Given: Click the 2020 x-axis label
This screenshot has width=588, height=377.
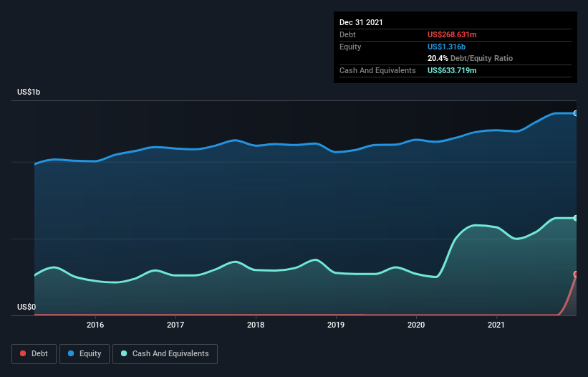Looking at the screenshot, I should tap(416, 325).
